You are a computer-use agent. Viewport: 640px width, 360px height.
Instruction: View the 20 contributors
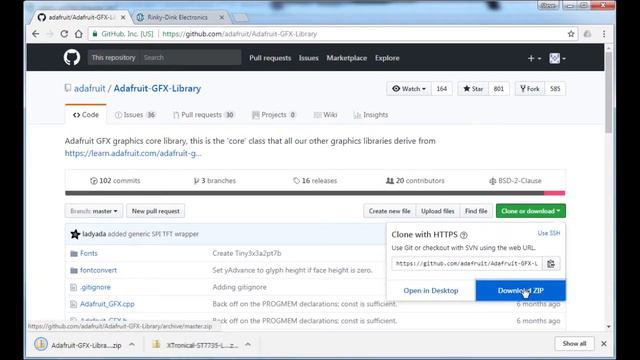click(415, 180)
